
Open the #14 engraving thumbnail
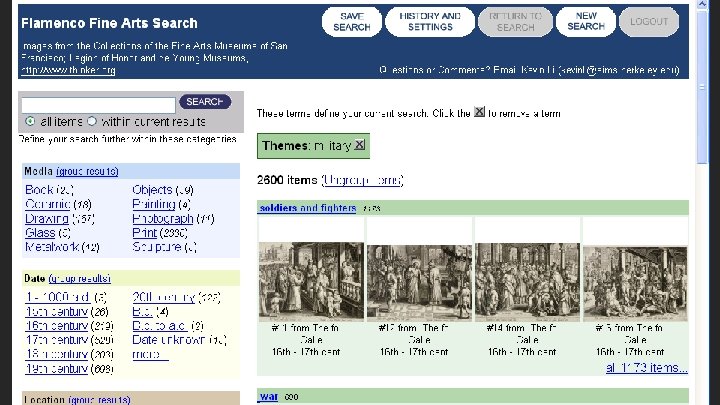(527, 282)
